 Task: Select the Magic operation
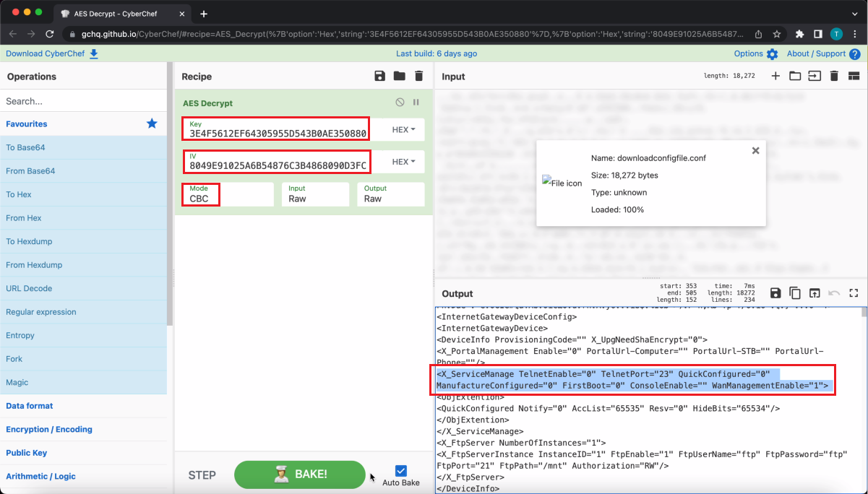click(83, 382)
